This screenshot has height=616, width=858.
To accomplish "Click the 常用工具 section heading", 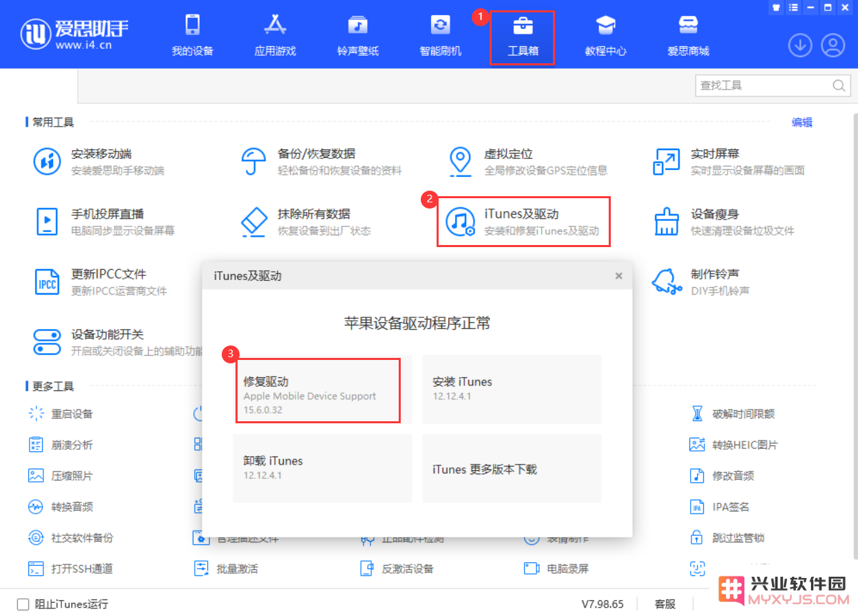I will [x=53, y=123].
